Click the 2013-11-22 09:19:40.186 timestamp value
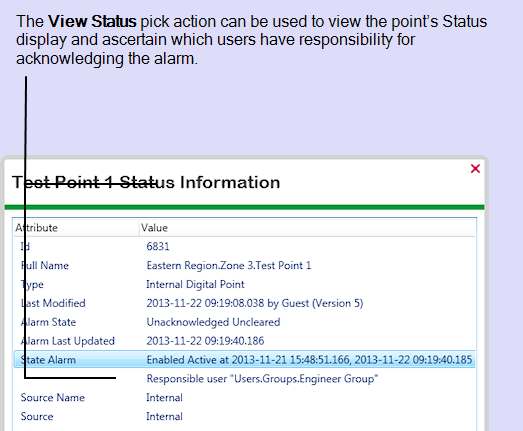Screen dimensions: 523x431 coord(205,341)
